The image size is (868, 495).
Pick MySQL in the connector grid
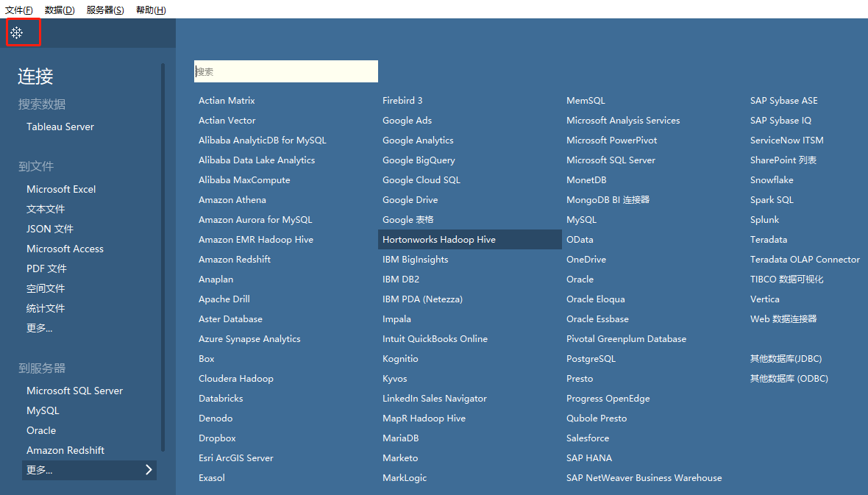point(581,220)
